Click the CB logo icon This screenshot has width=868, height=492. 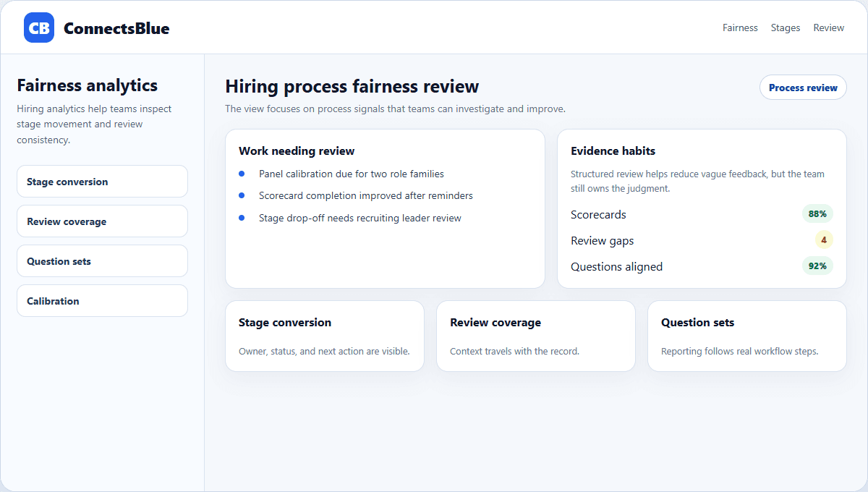[39, 27]
